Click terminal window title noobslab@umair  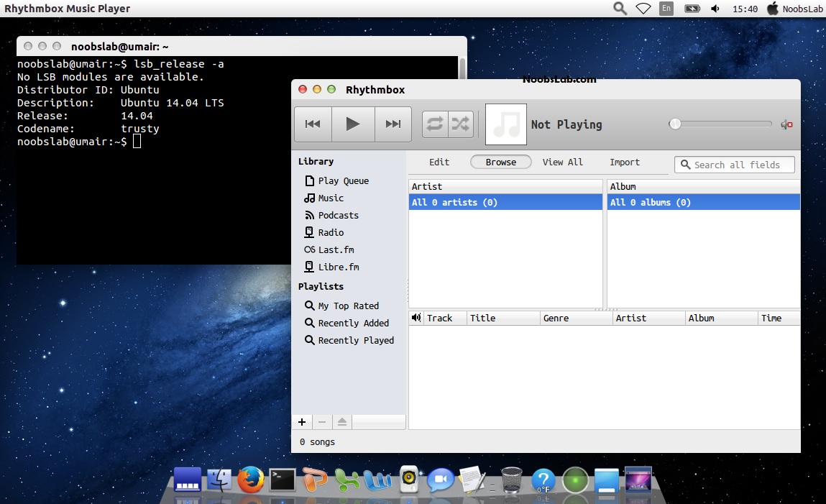pos(119,46)
